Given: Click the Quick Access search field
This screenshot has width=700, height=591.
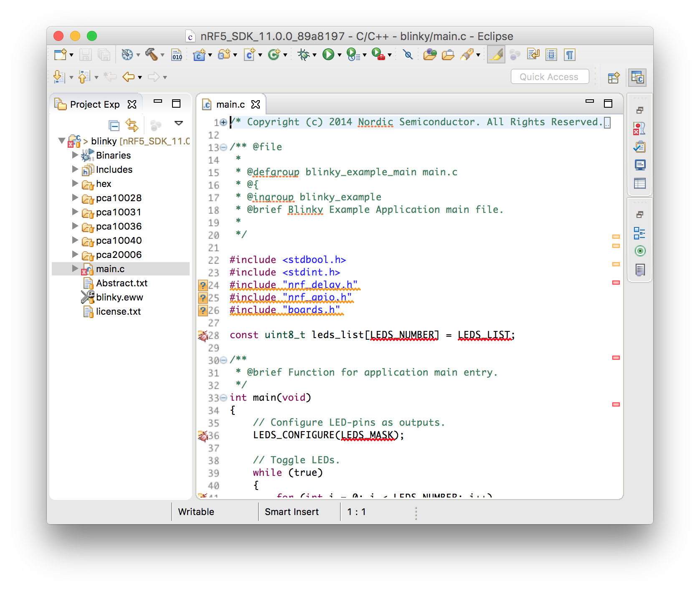Looking at the screenshot, I should 550,77.
